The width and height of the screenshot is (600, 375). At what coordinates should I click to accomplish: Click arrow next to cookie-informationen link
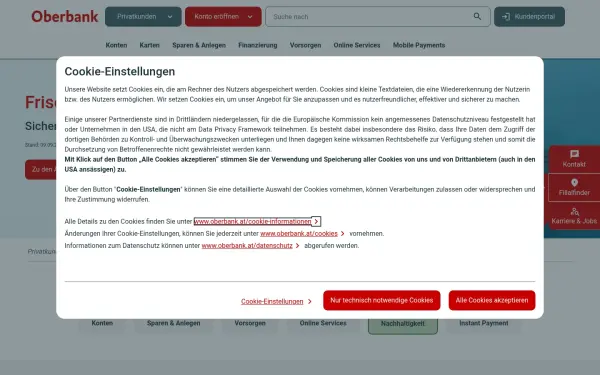pyautogui.click(x=316, y=222)
